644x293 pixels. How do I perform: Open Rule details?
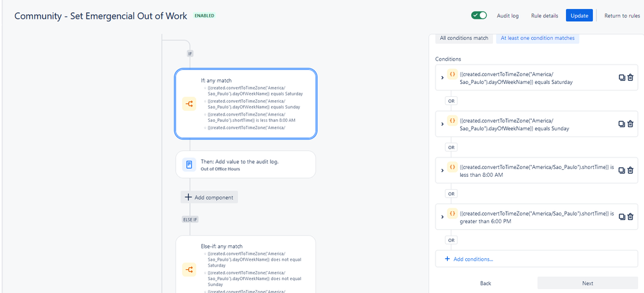coord(545,15)
